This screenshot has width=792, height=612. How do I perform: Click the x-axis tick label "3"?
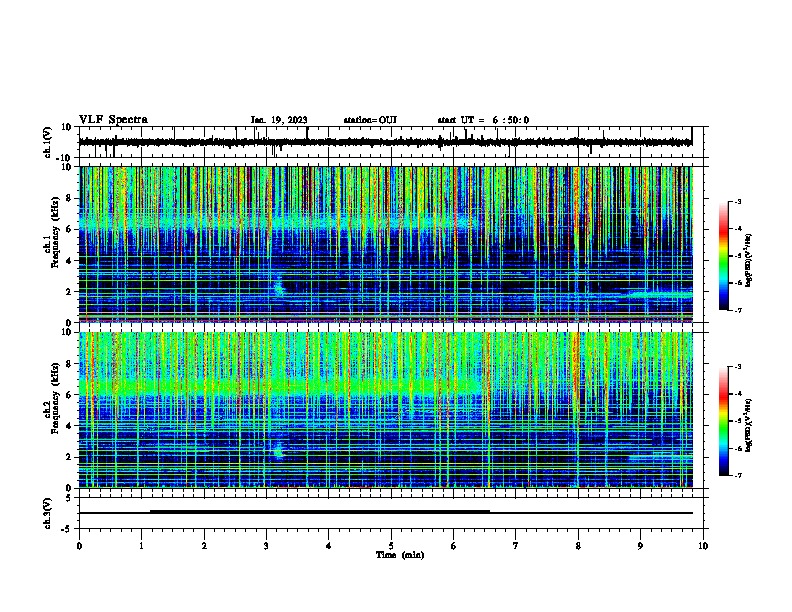tap(266, 546)
